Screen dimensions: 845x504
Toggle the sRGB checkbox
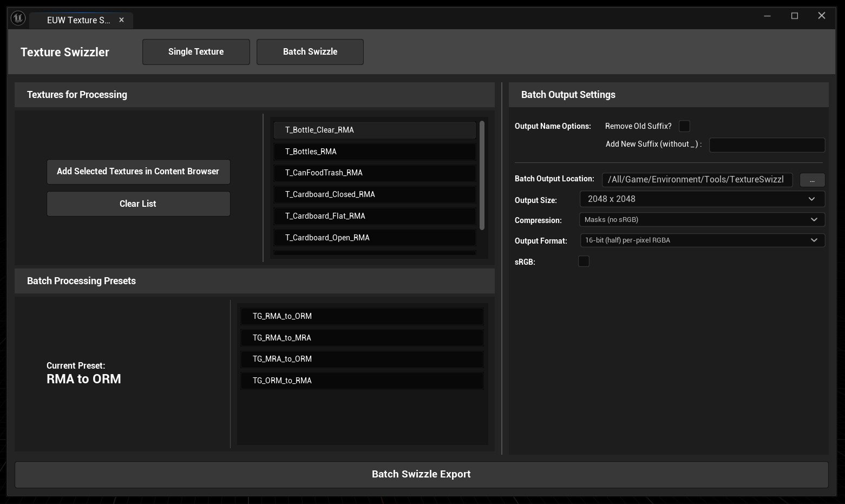click(584, 261)
